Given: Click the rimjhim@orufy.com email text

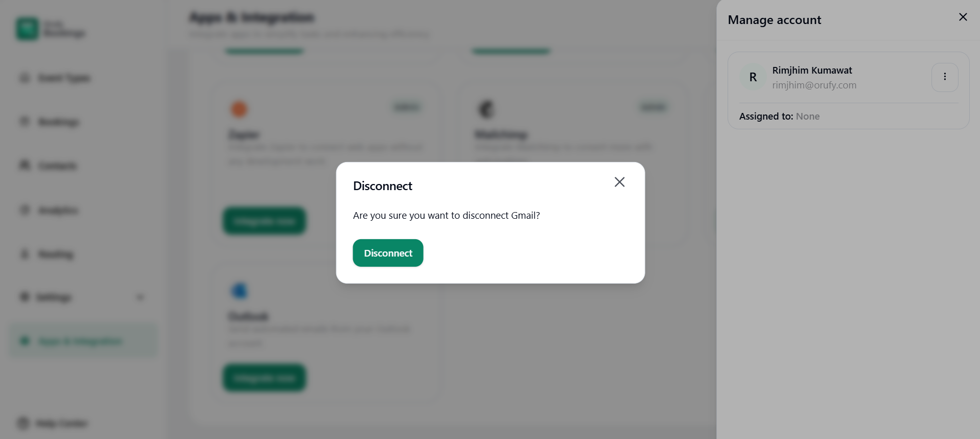Looking at the screenshot, I should point(814,85).
